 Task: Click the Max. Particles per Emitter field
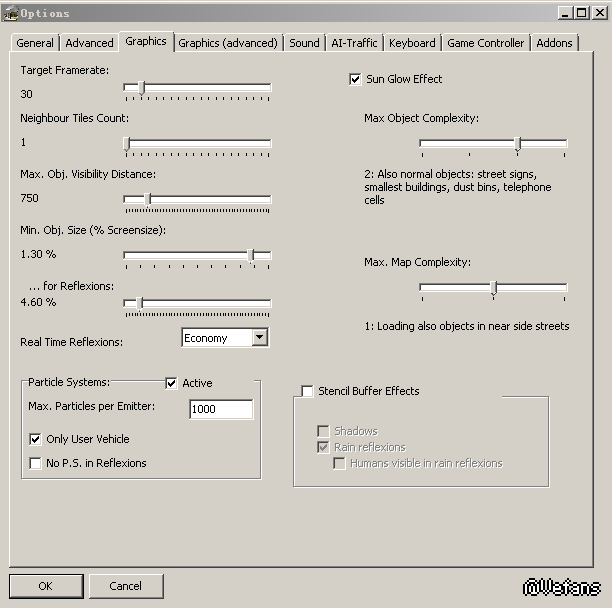[221, 409]
